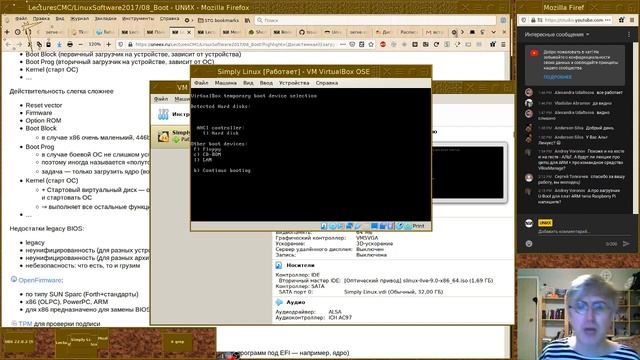Click the browser Forward arrow button
The image size is (640, 360).
[19, 44]
